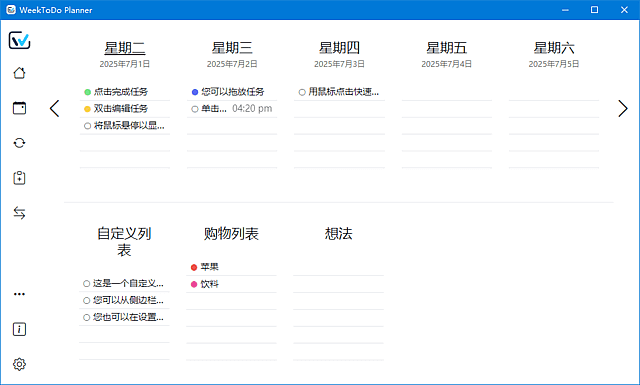640x385 pixels.
Task: Check the circle for 这是一个自定义... item
Action: (x=87, y=283)
